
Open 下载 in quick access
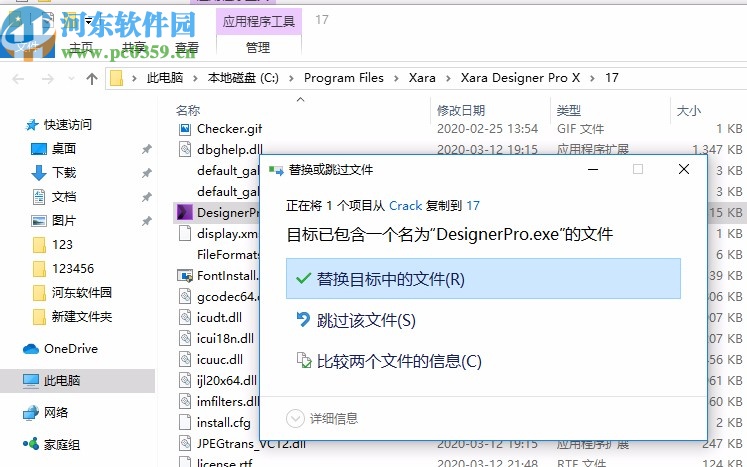click(x=63, y=173)
